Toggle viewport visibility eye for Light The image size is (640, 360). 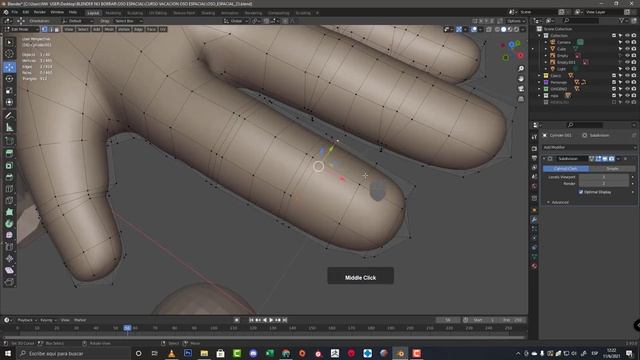pos(627,69)
